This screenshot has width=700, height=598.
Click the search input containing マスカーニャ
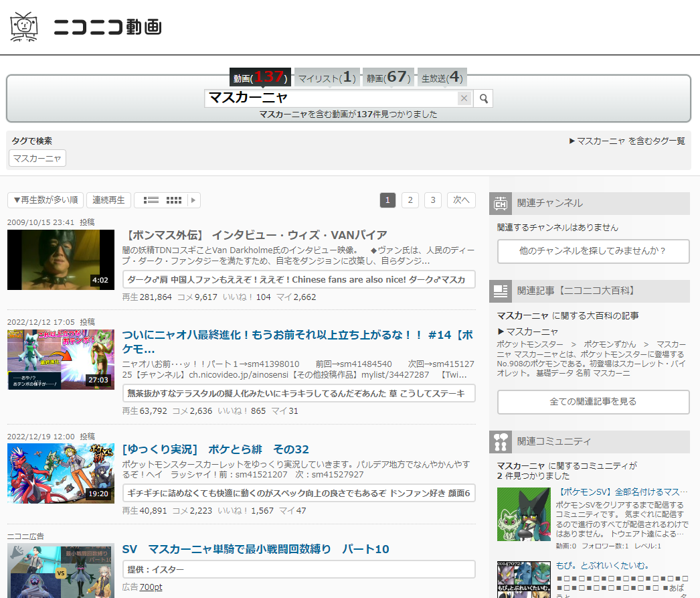331,98
